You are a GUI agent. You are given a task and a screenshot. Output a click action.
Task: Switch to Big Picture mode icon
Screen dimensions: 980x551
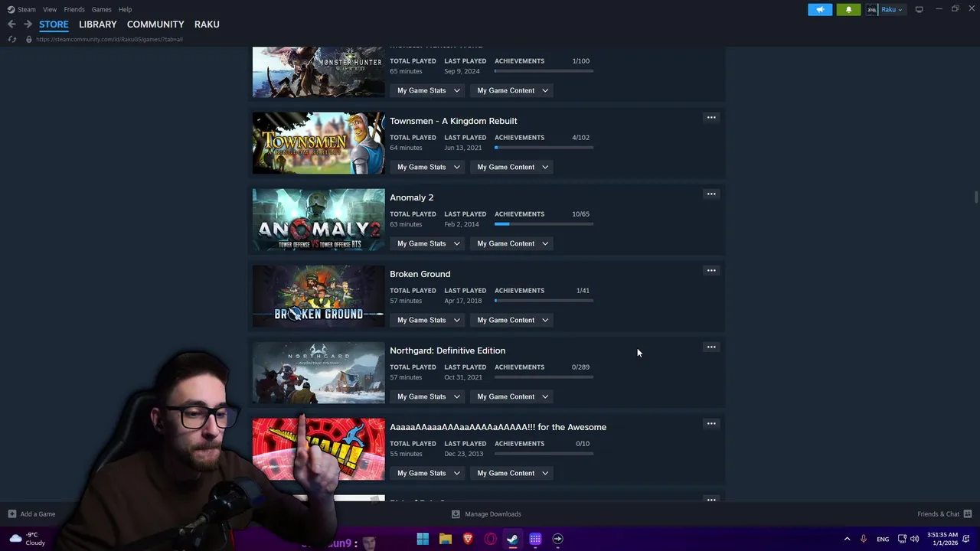coord(919,9)
